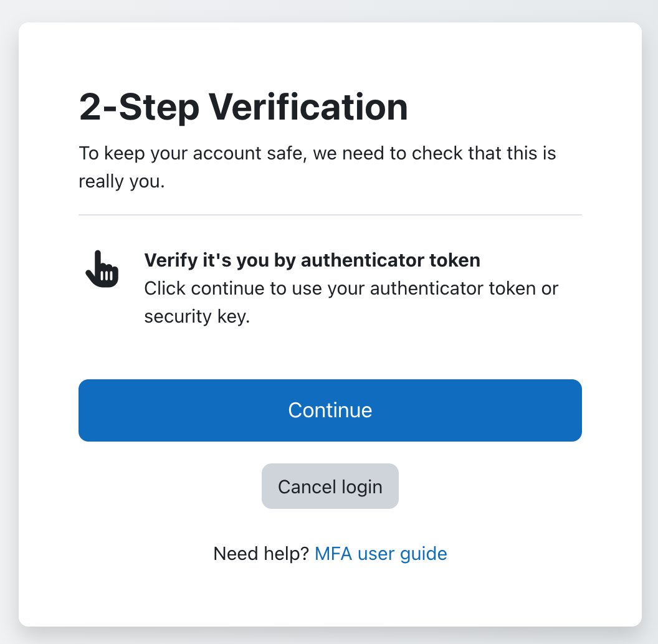Image resolution: width=658 pixels, height=644 pixels.
Task: Click the word "Verification" in the heading
Action: [308, 107]
